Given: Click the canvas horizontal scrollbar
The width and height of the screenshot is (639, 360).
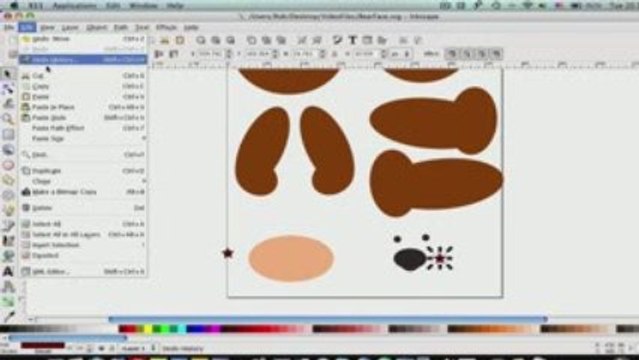Looking at the screenshot, I should coord(328,319).
